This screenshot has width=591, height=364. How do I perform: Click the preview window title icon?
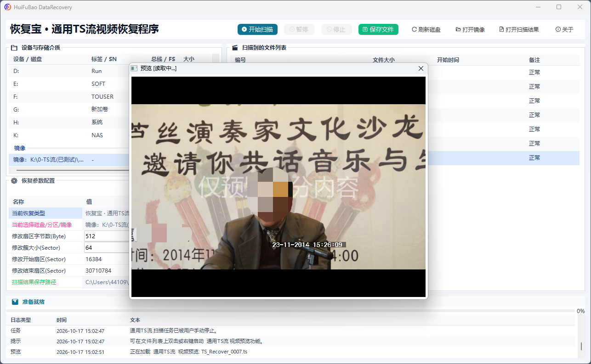coord(134,68)
